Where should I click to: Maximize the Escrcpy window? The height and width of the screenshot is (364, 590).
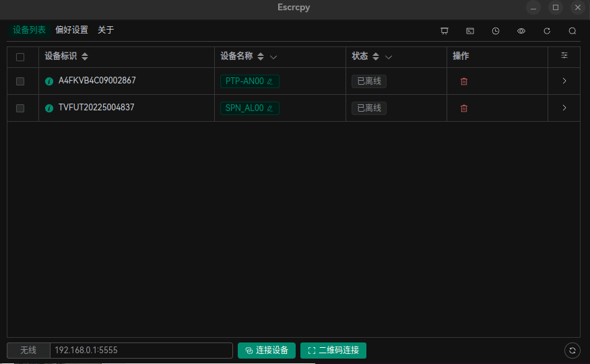coord(556,7)
